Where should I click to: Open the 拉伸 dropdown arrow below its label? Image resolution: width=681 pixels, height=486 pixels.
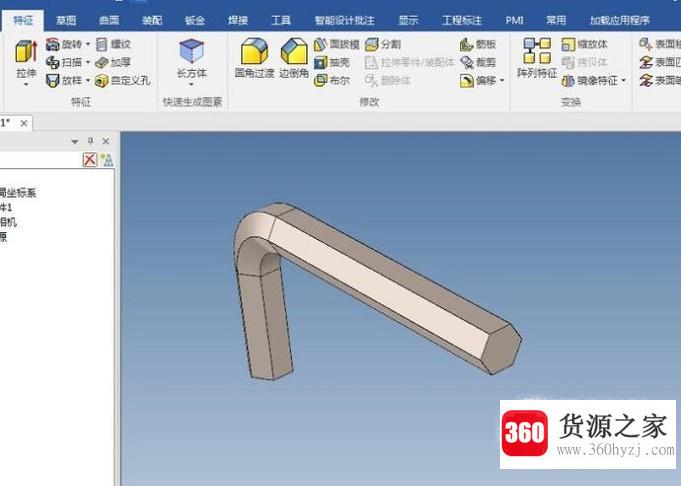click(26, 85)
